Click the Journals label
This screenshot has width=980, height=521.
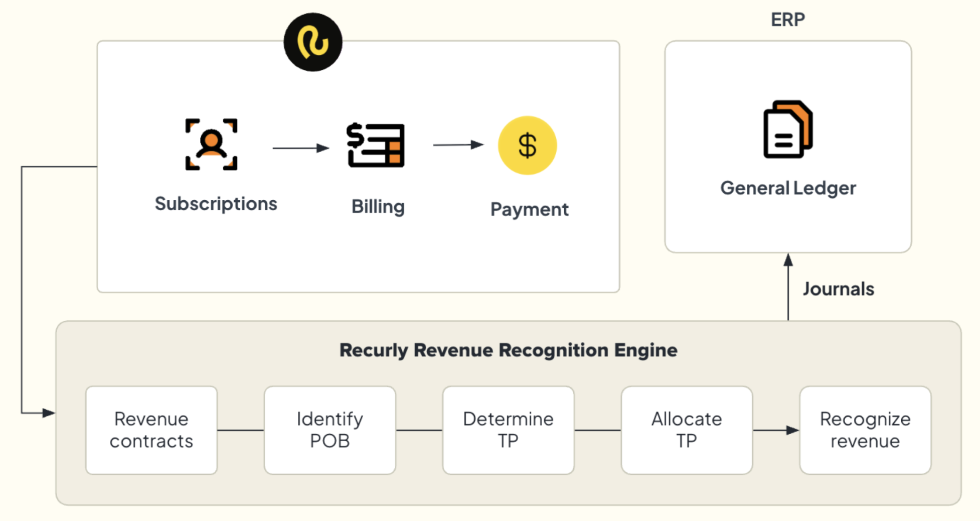click(839, 289)
